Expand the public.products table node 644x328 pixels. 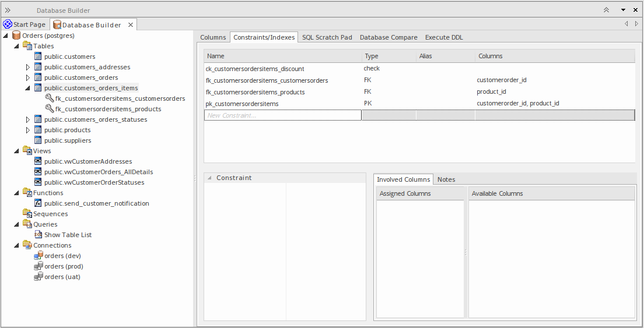pyautogui.click(x=27, y=130)
